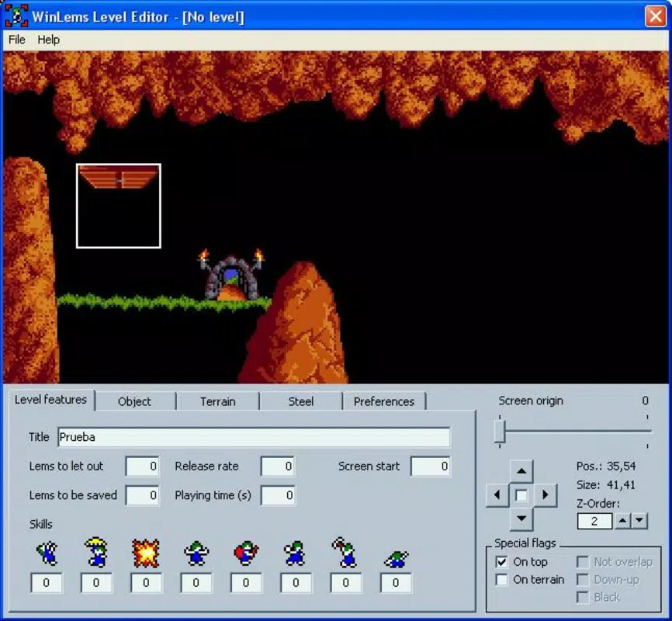This screenshot has width=672, height=621.
Task: Select the stone exit gate with torches
Action: [231, 275]
